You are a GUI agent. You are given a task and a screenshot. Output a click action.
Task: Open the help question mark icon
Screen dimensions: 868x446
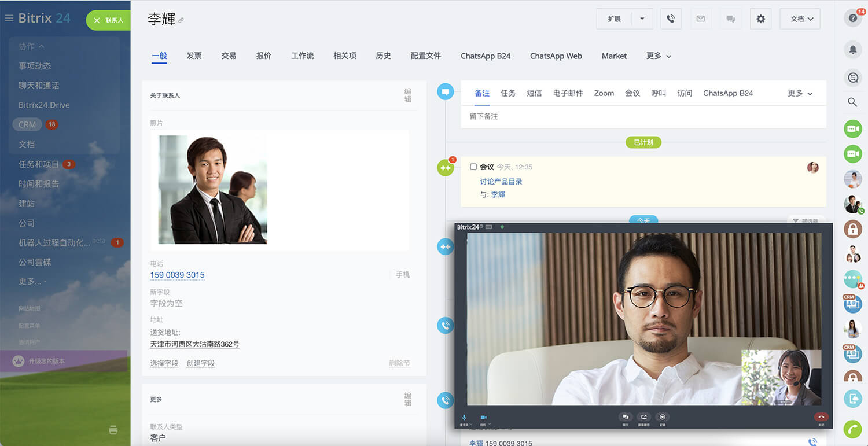tap(853, 18)
